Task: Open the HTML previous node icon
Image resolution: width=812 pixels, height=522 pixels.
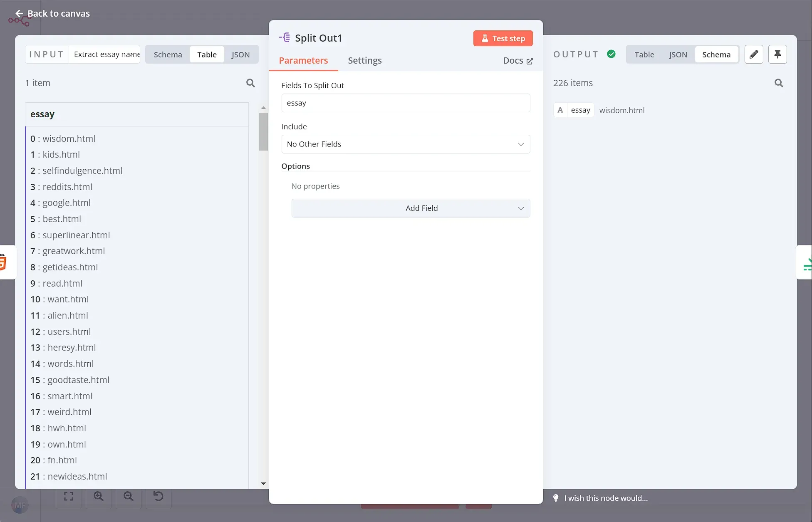Action: (x=4, y=262)
